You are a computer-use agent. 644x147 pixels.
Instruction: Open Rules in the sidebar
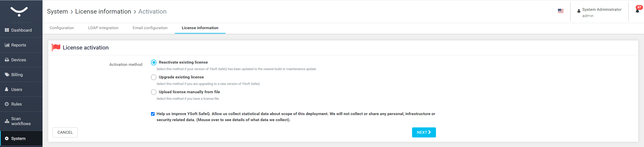click(16, 104)
